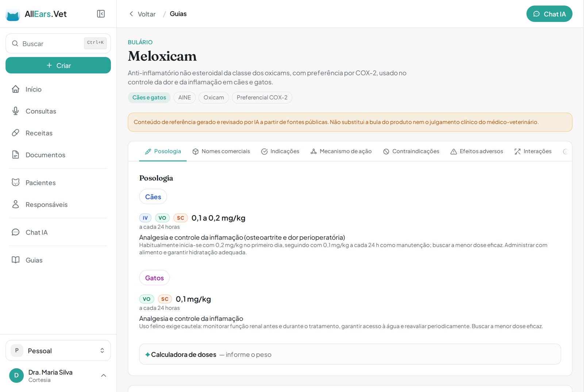Click the Pessoal workspace P badge
This screenshot has height=392, width=584.
(17, 350)
